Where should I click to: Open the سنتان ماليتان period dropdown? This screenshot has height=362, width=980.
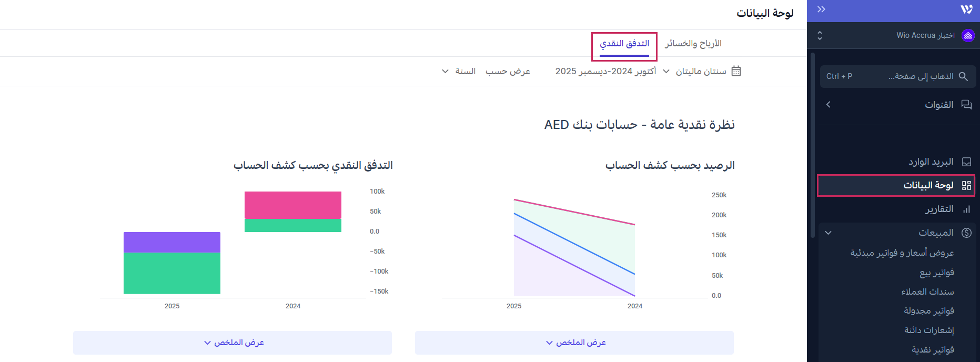click(695, 71)
